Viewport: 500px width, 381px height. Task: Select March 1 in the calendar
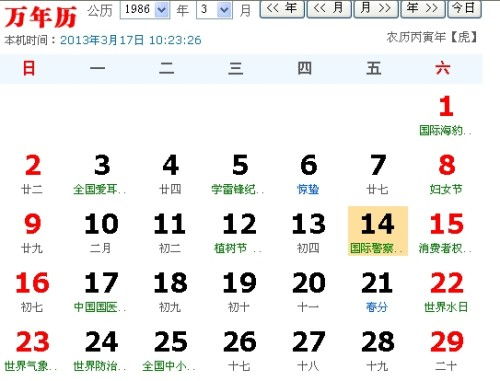pos(446,115)
